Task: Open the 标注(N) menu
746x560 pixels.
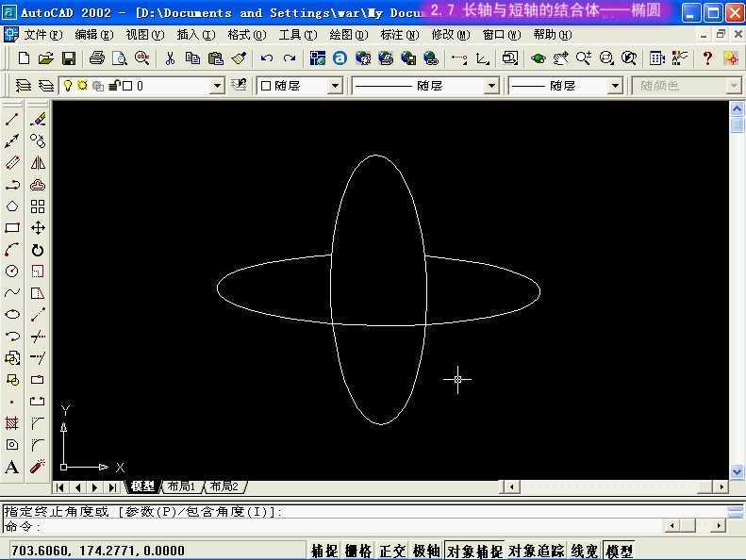Action: point(400,35)
